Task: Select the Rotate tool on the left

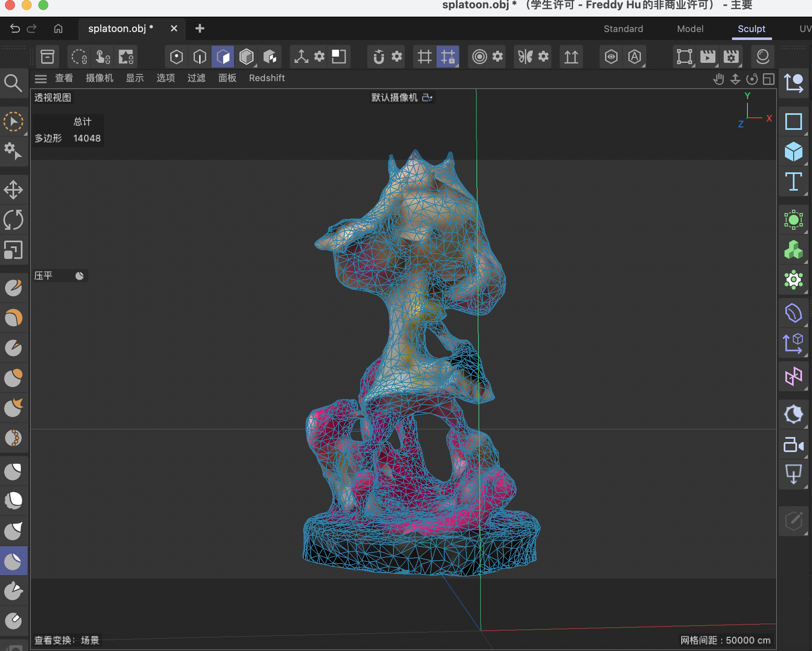Action: pos(14,220)
